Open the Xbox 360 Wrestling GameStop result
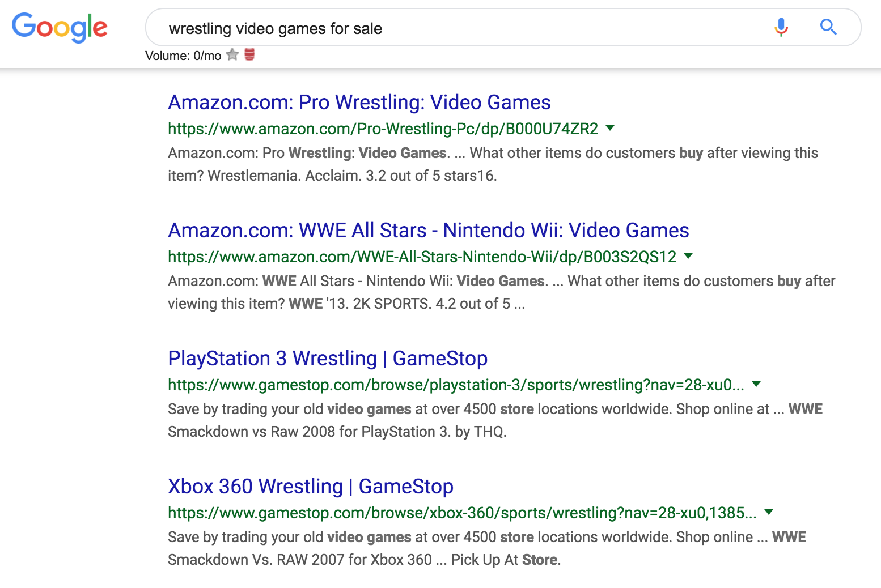The height and width of the screenshot is (588, 881). click(x=311, y=487)
